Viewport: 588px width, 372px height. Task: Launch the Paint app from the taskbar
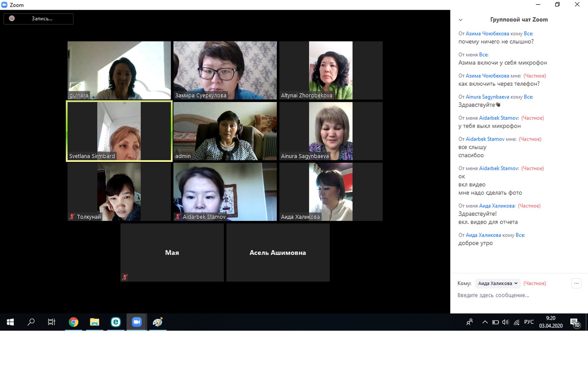158,322
